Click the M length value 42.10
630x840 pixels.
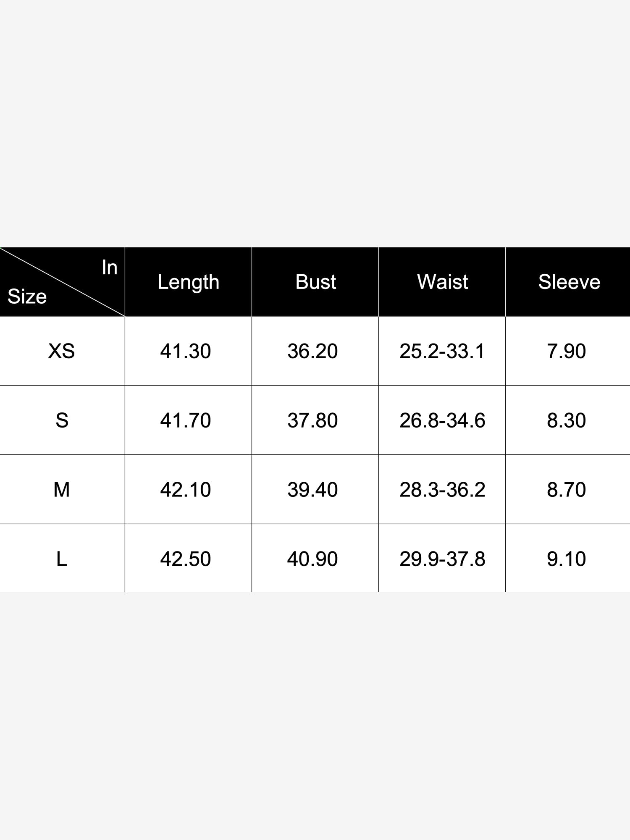[185, 490]
